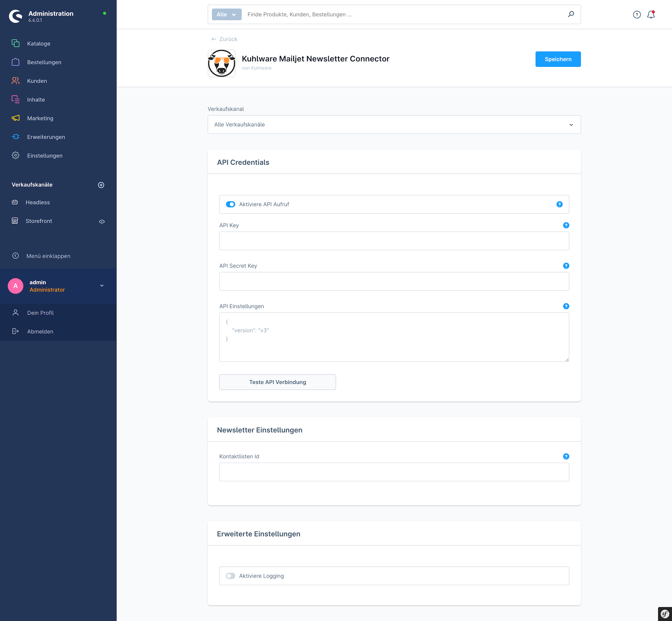Click the Marketing megaphone icon

click(15, 118)
